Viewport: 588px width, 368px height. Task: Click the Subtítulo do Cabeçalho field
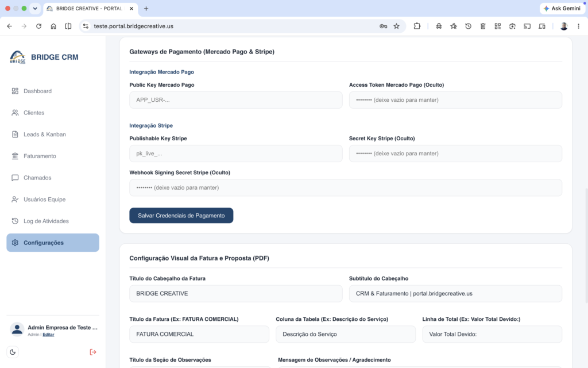[x=455, y=294]
